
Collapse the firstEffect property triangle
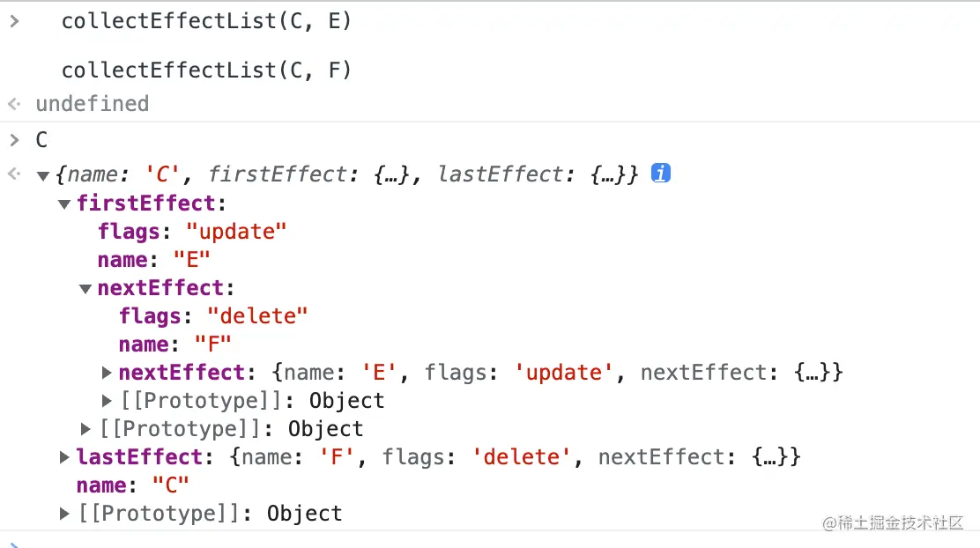coord(63,204)
